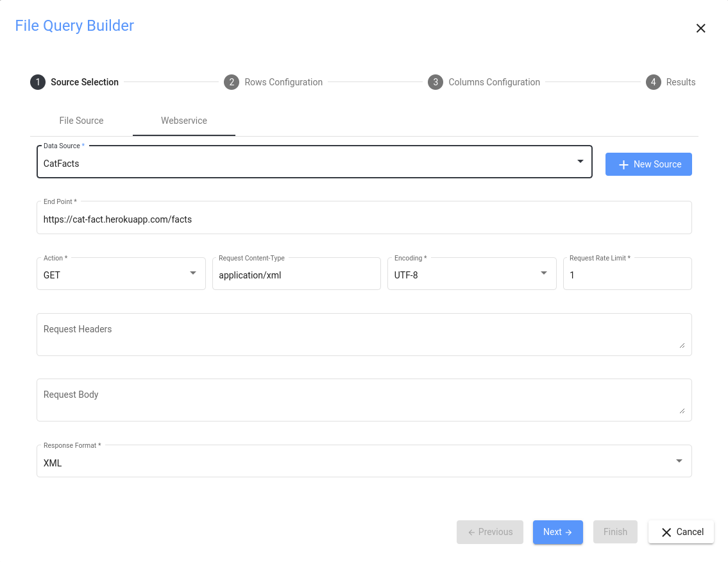The image size is (728, 562).
Task: Expand the Action GET dropdown
Action: pos(121,275)
